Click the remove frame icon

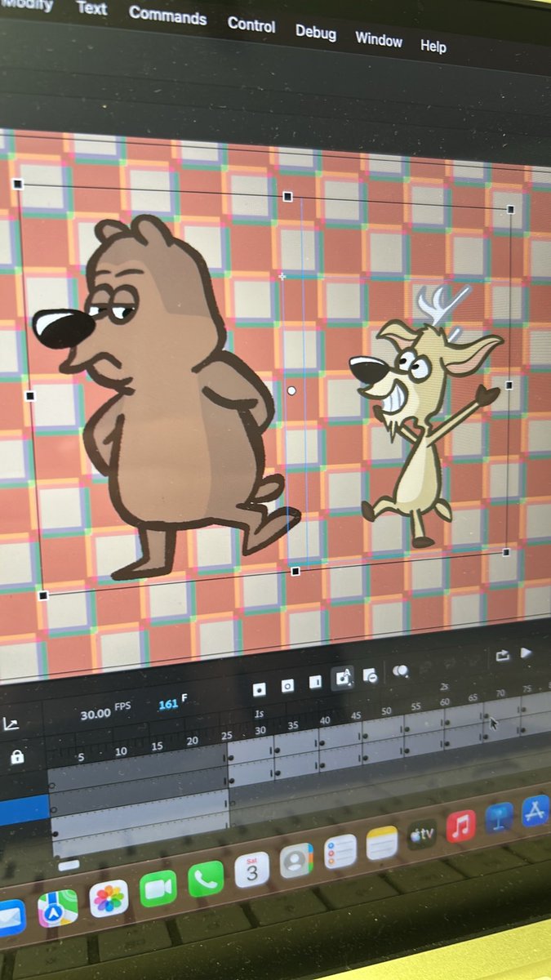[370, 675]
